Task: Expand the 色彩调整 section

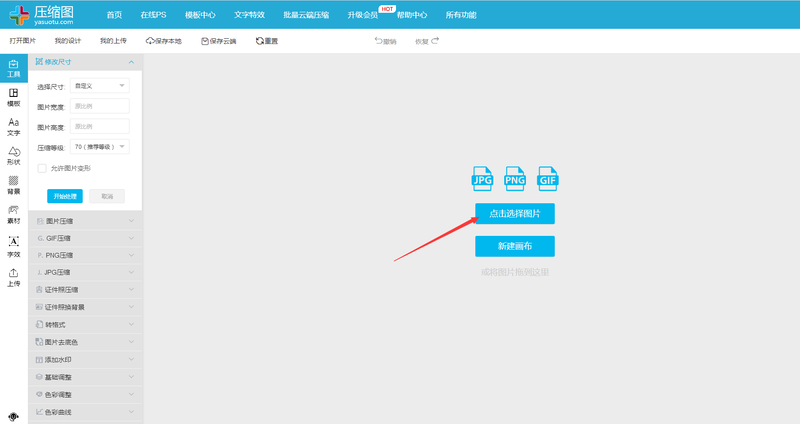Action: (85, 394)
